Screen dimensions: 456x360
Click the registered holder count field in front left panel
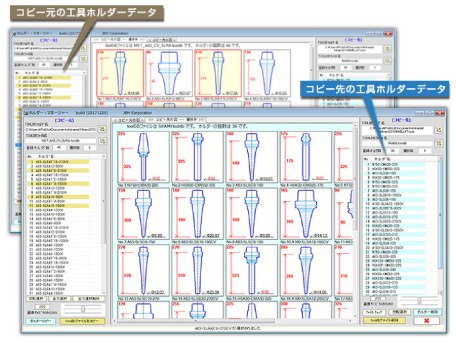pyautogui.click(x=59, y=147)
